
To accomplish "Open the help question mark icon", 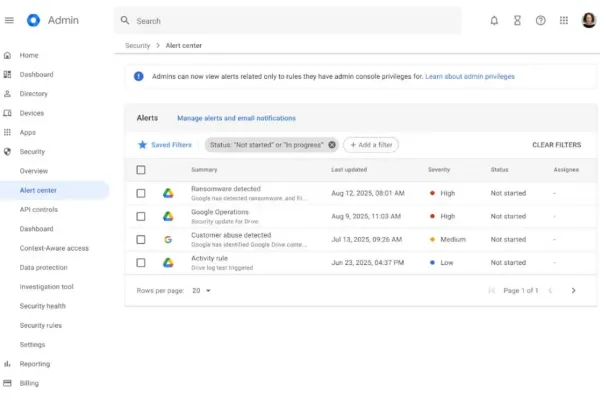I will pos(541,20).
